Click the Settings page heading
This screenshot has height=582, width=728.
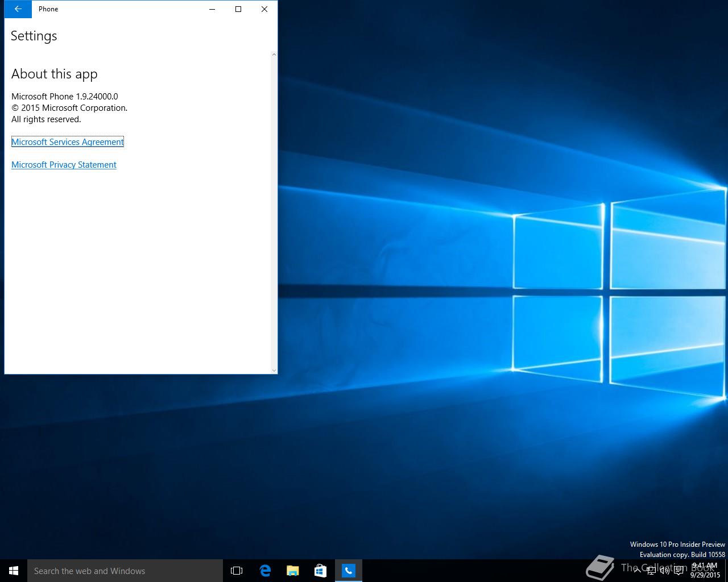(x=34, y=36)
